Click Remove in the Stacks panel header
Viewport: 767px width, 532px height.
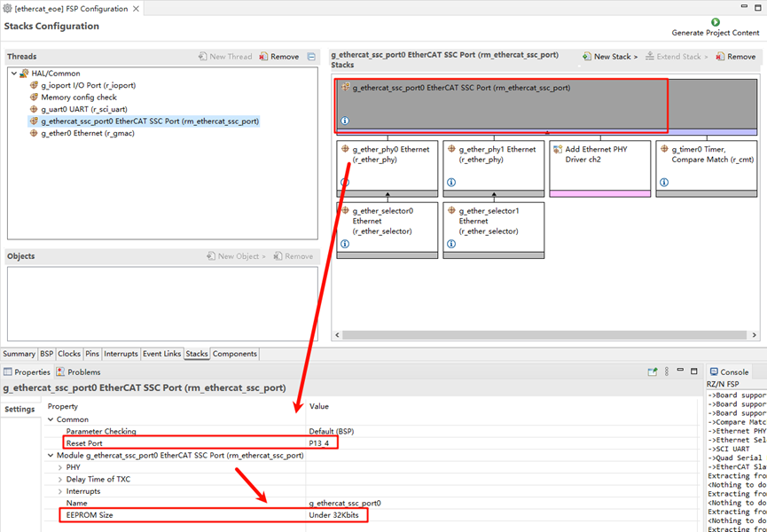point(736,57)
